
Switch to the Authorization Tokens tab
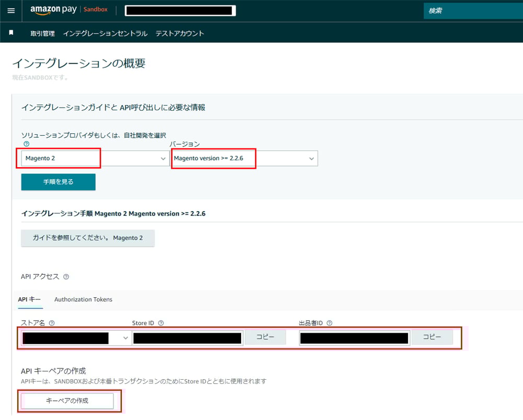coord(83,299)
